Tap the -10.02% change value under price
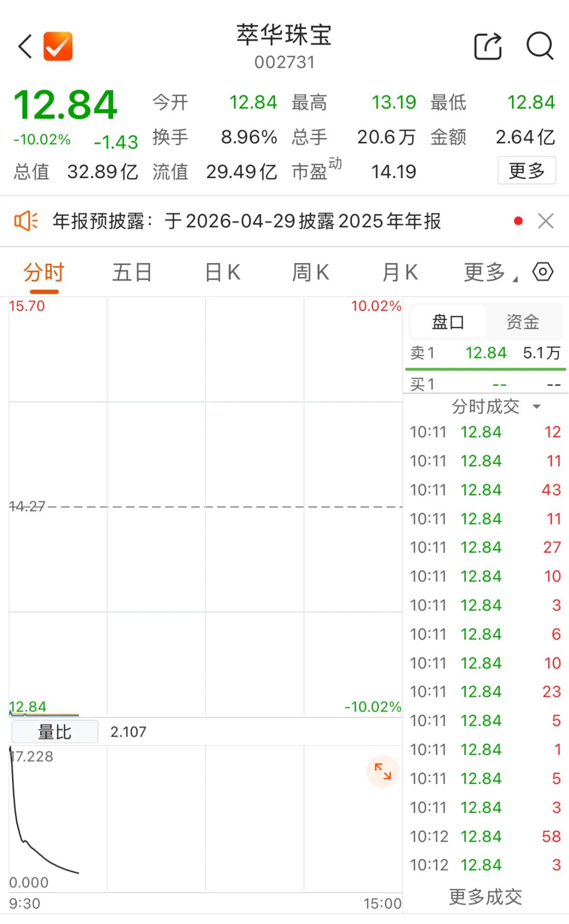The width and height of the screenshot is (569, 924). [x=42, y=140]
